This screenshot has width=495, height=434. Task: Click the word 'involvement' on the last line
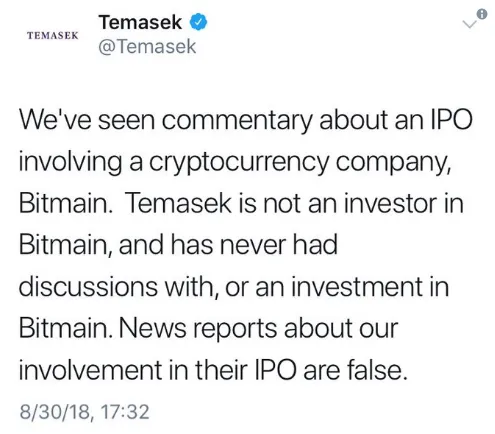pos(90,371)
